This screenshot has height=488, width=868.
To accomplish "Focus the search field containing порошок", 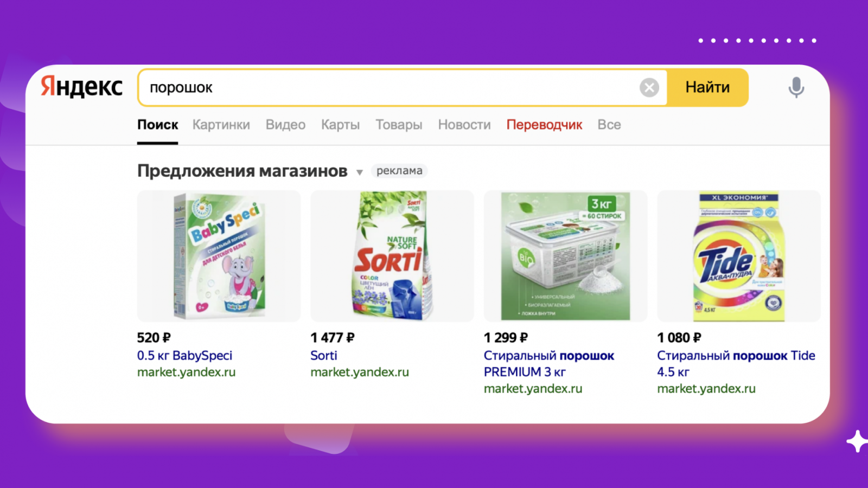I will [x=388, y=87].
